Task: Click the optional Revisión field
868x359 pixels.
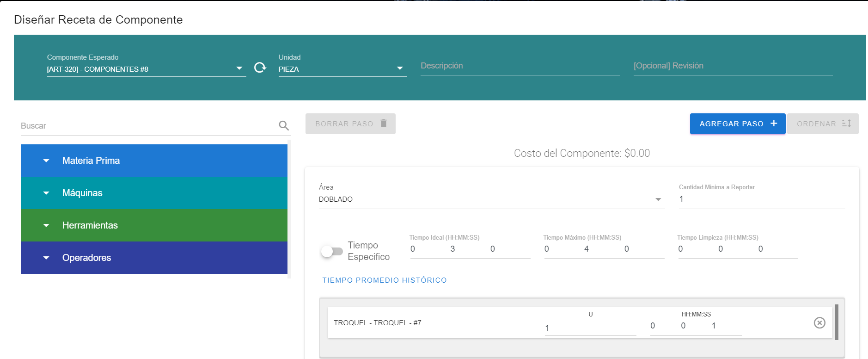Action: pos(733,66)
